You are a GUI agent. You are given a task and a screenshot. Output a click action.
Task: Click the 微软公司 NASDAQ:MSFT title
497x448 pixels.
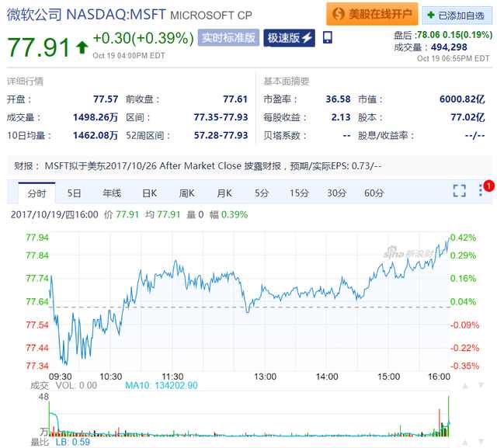tap(86, 15)
